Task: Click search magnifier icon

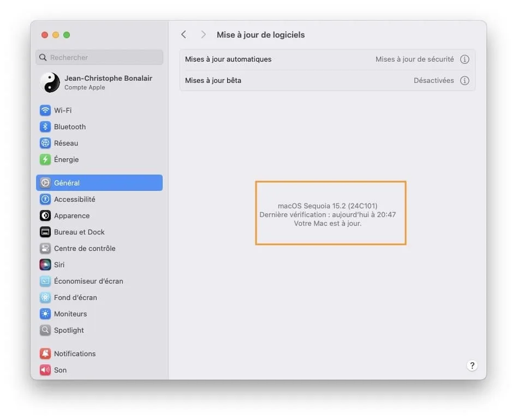Action: 43,58
